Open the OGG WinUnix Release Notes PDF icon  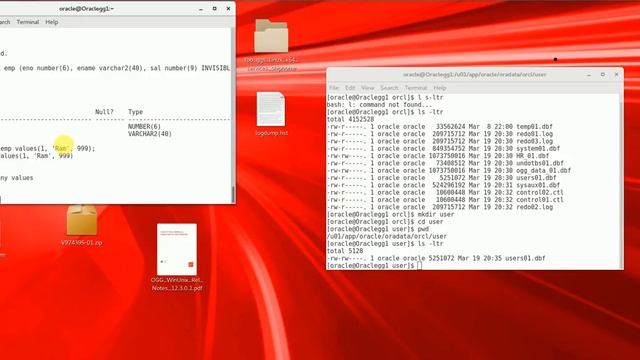pyautogui.click(x=177, y=249)
